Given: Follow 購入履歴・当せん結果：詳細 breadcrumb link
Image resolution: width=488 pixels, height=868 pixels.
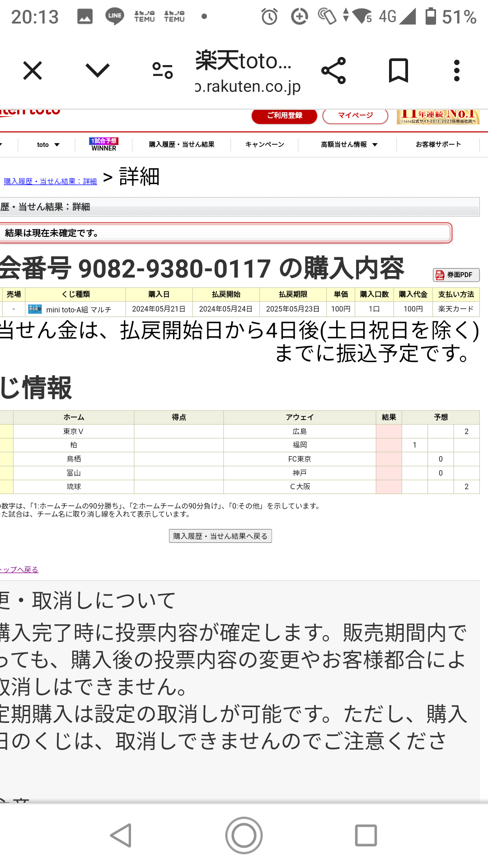Looking at the screenshot, I should coord(51,181).
